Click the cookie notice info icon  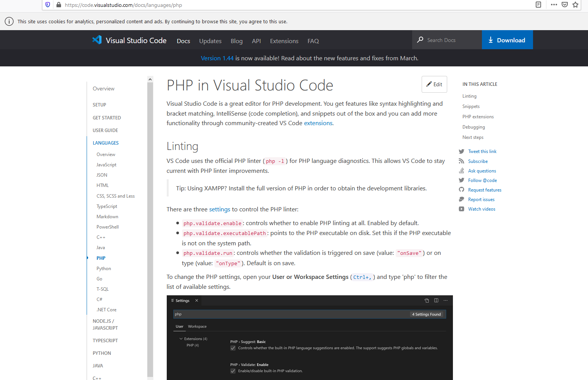pyautogui.click(x=9, y=21)
